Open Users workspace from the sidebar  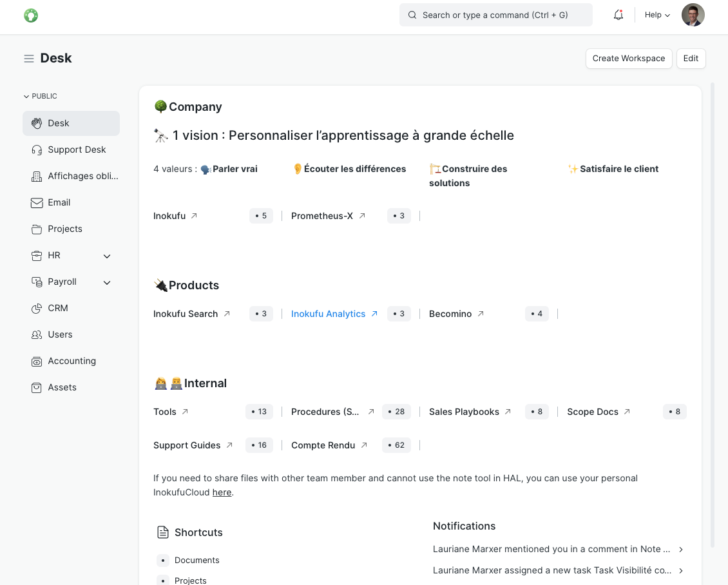click(60, 334)
